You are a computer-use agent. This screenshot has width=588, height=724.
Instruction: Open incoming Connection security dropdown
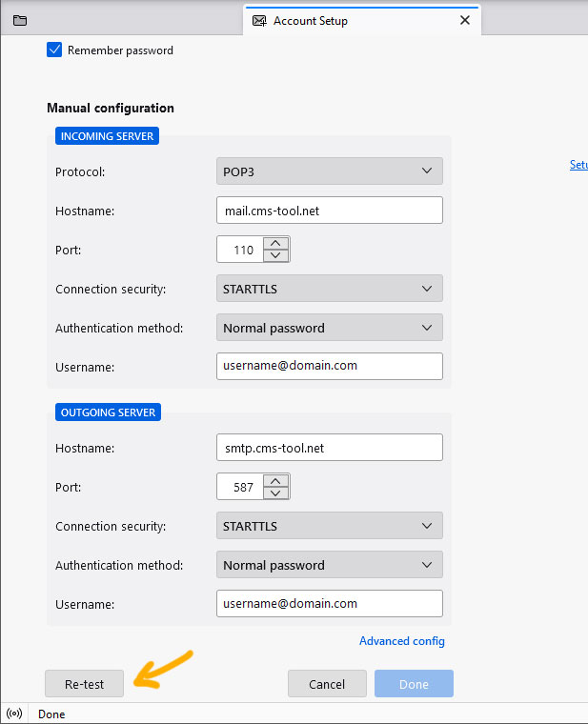pyautogui.click(x=329, y=289)
